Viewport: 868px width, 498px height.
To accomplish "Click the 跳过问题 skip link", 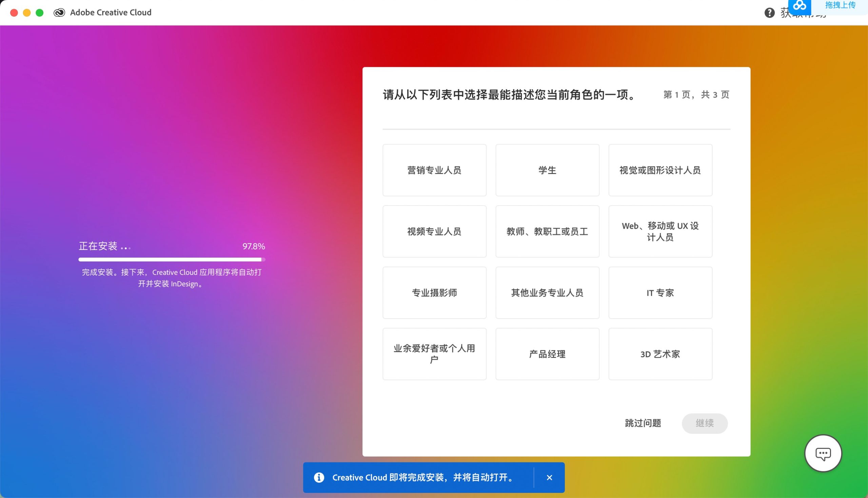I will pos(643,423).
